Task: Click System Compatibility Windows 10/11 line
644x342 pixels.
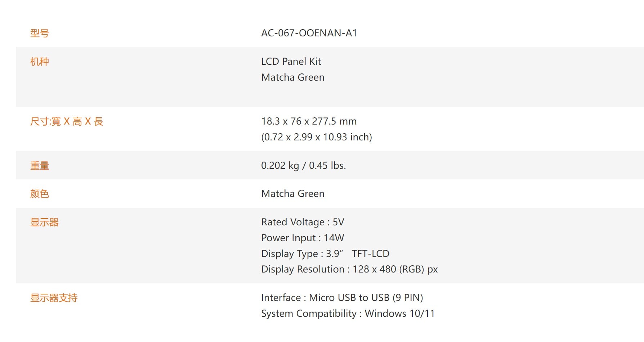Action: pos(348,314)
